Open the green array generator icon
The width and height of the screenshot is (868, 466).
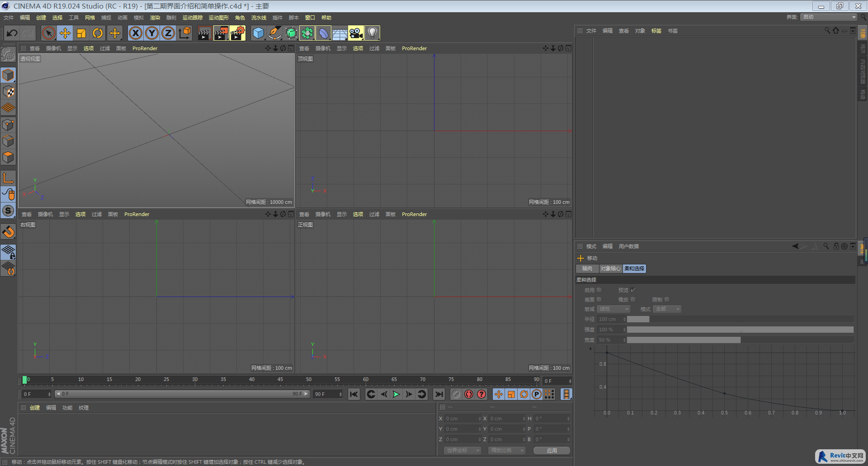click(x=307, y=33)
